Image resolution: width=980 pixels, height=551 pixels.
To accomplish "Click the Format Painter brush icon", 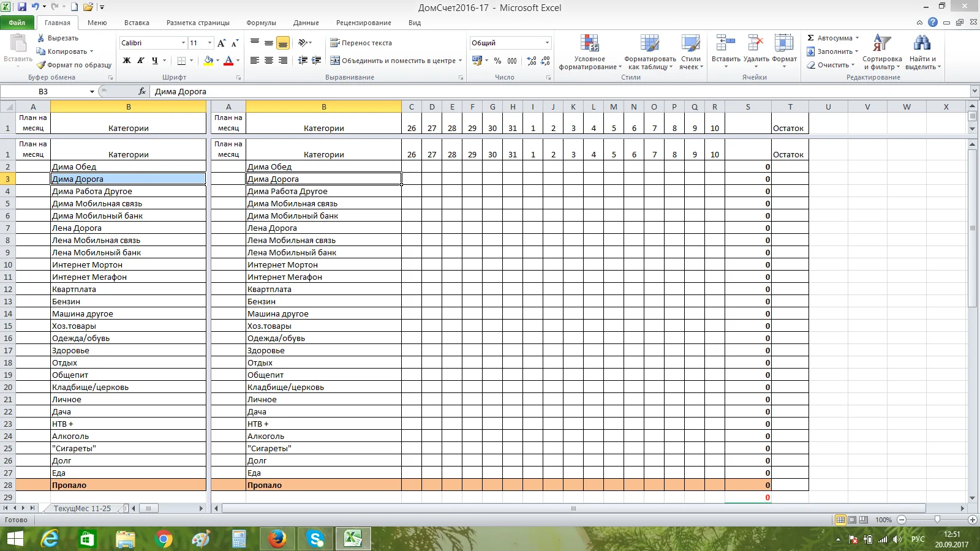I will pyautogui.click(x=41, y=65).
